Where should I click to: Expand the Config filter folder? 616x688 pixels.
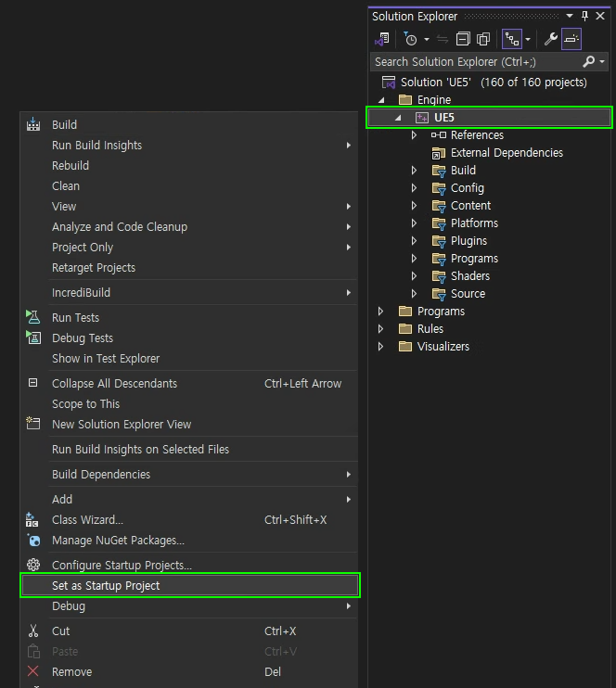tap(414, 188)
